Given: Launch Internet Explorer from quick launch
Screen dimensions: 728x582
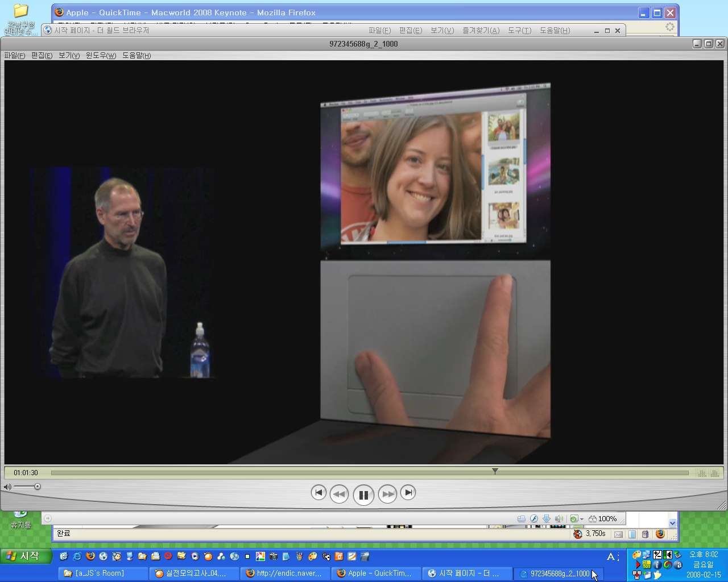Looking at the screenshot, I should click(77, 556).
